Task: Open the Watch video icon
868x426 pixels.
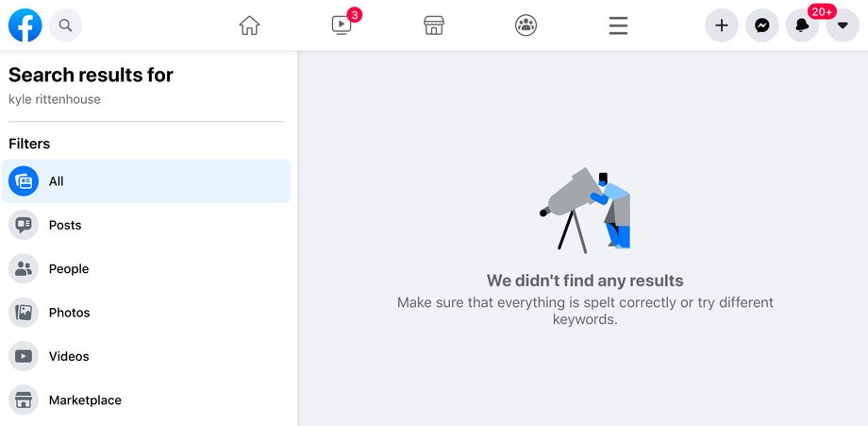Action: tap(341, 26)
